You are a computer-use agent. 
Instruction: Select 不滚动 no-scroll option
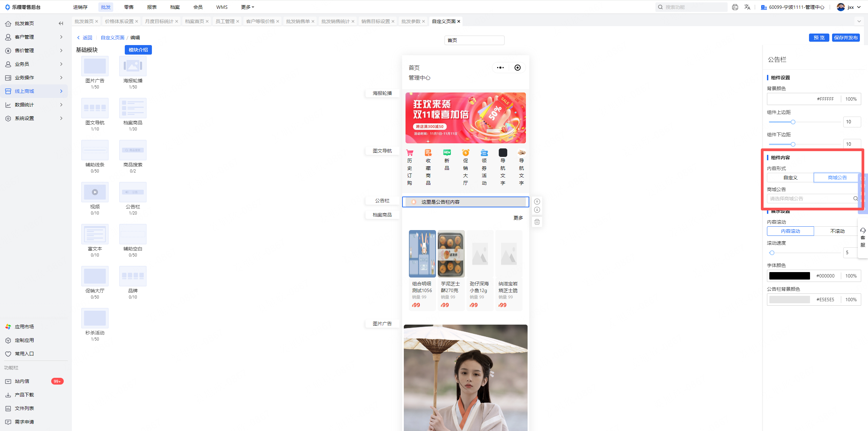[837, 231]
